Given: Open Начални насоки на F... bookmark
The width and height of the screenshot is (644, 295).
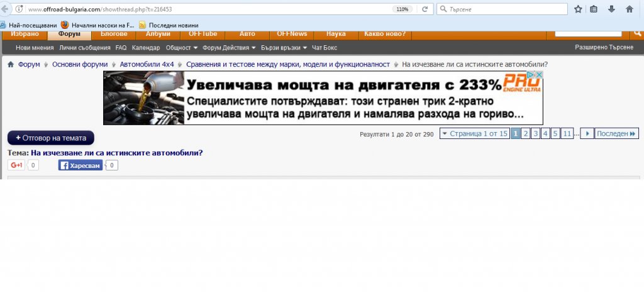Looking at the screenshot, I should pos(97,25).
